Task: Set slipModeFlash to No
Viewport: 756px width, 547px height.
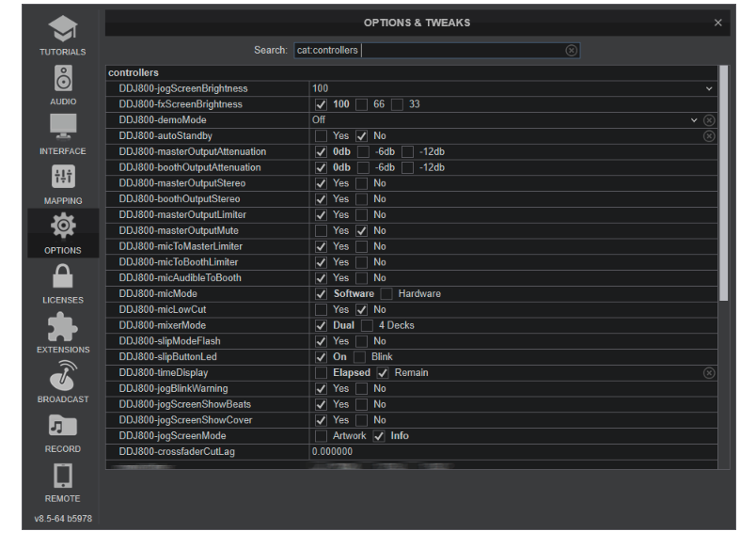Action: (x=362, y=341)
